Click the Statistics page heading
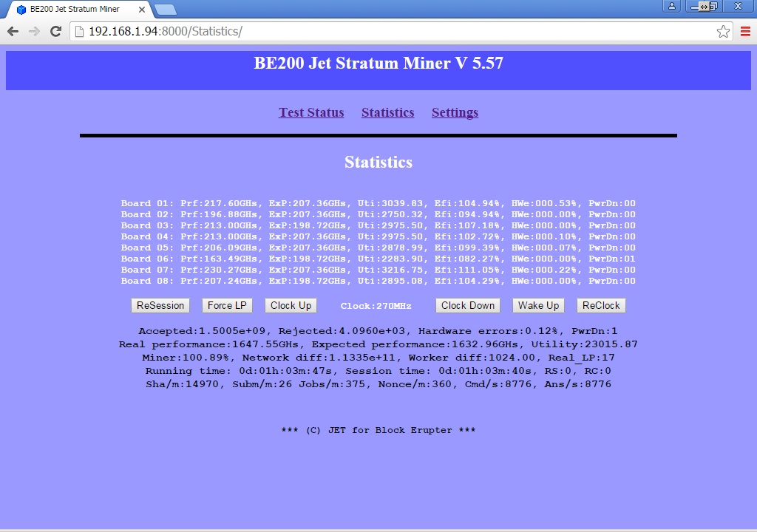This screenshot has height=532, width=757. coord(378,163)
